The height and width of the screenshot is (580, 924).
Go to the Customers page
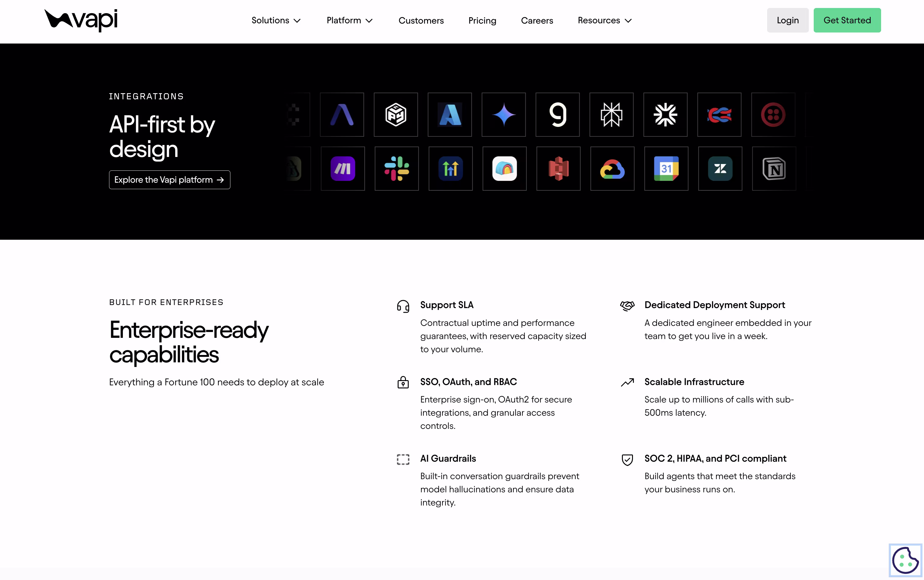pyautogui.click(x=421, y=20)
